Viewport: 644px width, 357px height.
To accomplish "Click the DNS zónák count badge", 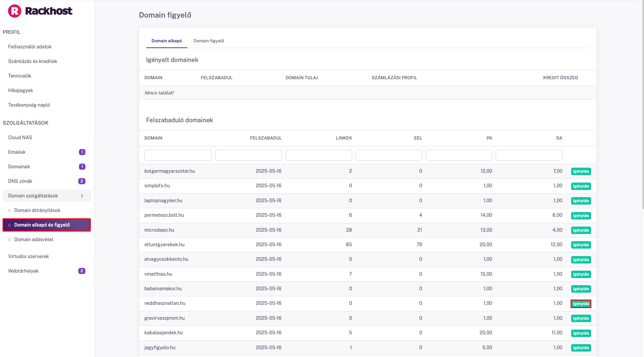I will [82, 181].
